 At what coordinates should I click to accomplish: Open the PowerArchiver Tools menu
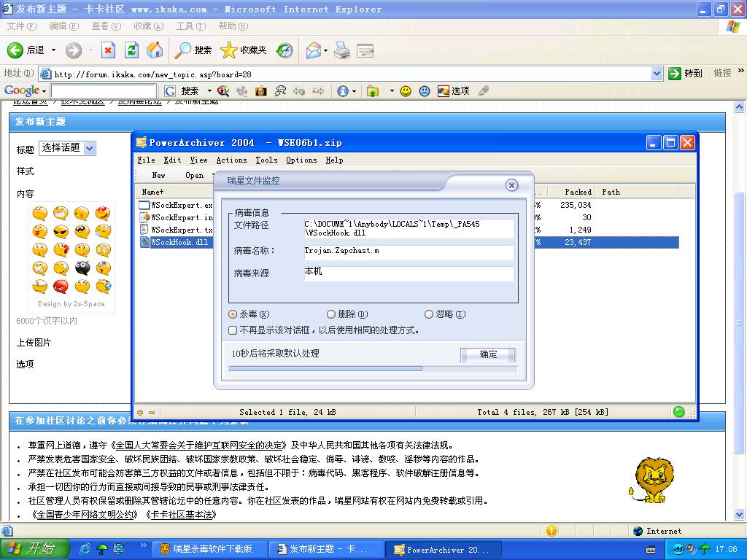(x=266, y=160)
